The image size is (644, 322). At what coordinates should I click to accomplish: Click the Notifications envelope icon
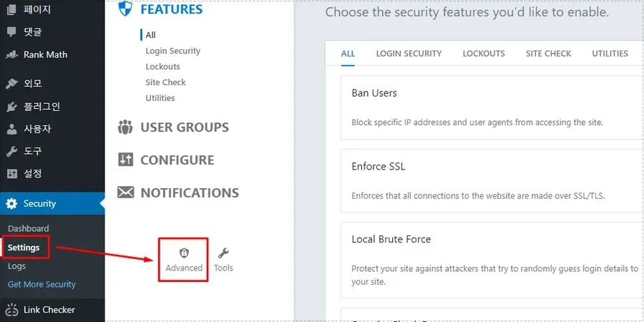click(125, 192)
